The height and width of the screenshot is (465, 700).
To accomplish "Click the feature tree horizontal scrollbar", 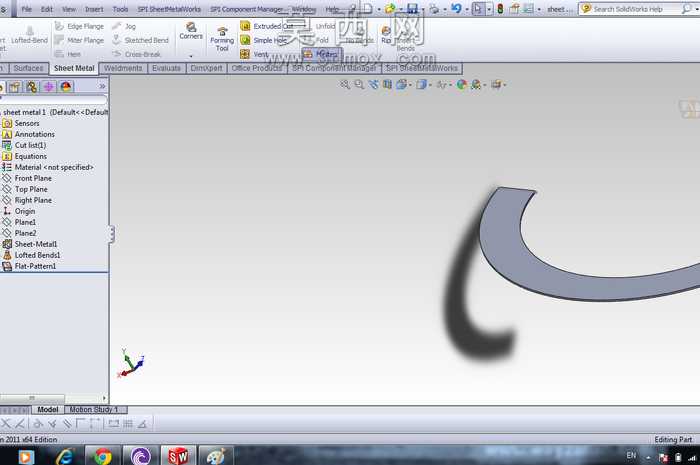I will (32, 398).
